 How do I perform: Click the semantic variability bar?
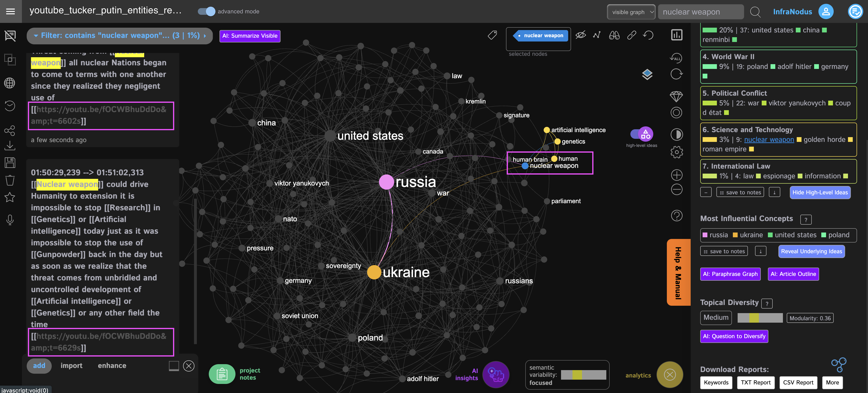(x=583, y=375)
